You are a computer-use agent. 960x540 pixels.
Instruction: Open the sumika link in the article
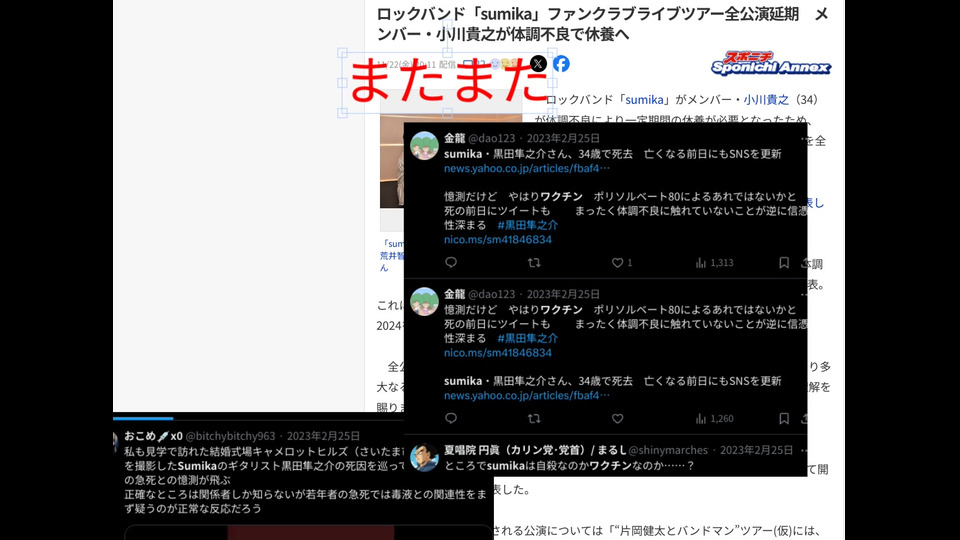[644, 99]
